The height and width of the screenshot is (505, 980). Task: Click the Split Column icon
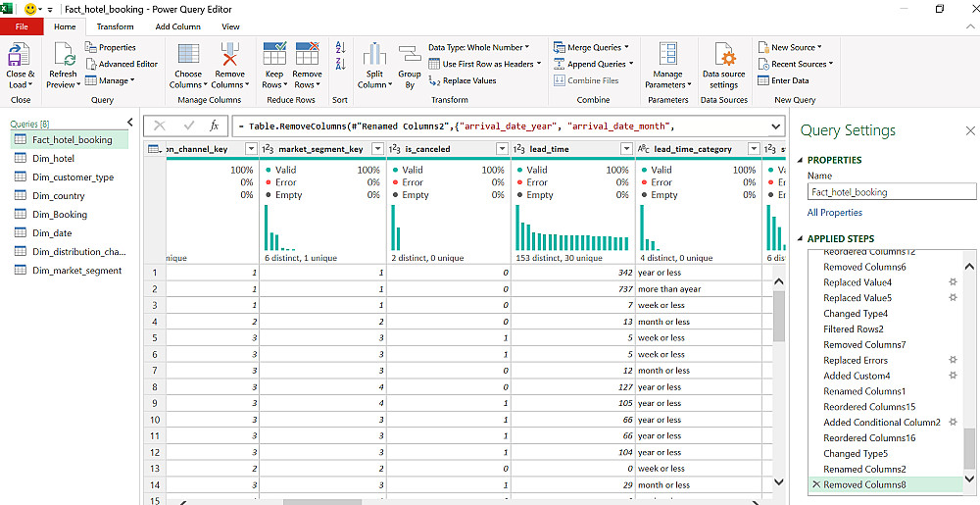(x=373, y=56)
